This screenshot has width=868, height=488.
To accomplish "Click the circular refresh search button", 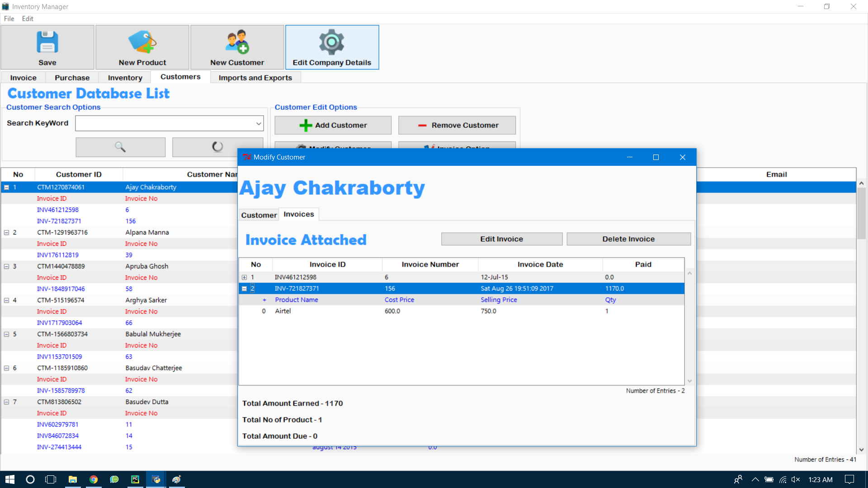I will 217,147.
